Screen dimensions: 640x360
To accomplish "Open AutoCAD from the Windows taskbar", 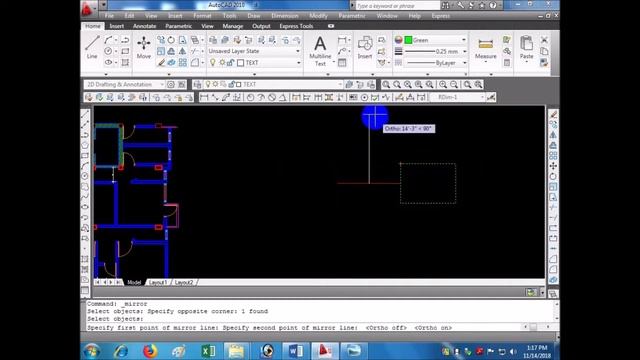I will pos(324,351).
